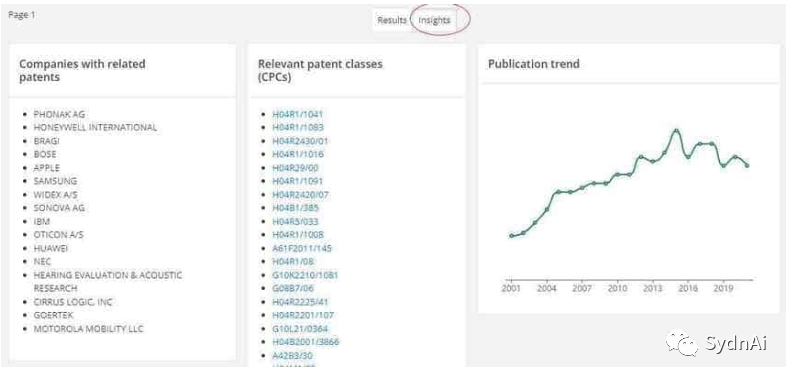Select MOTOROLA MOBILITY LLC entry
792x379 pixels.
pyautogui.click(x=88, y=328)
